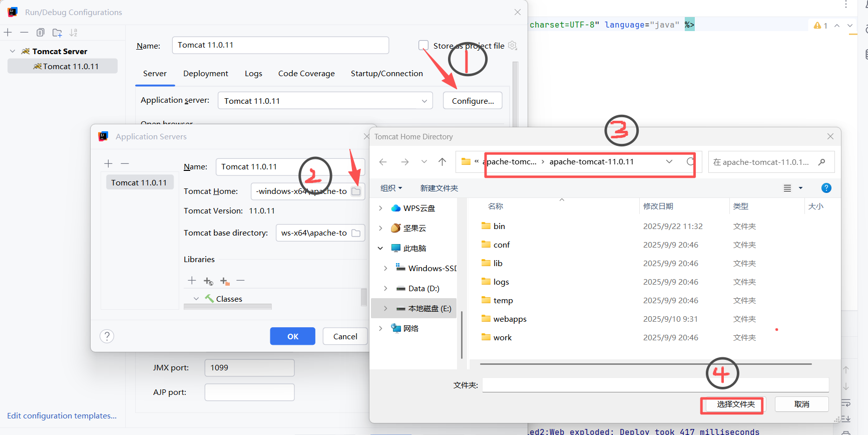Select Tomcat 11.0.11 in Application Servers list
868x435 pixels.
tap(139, 182)
